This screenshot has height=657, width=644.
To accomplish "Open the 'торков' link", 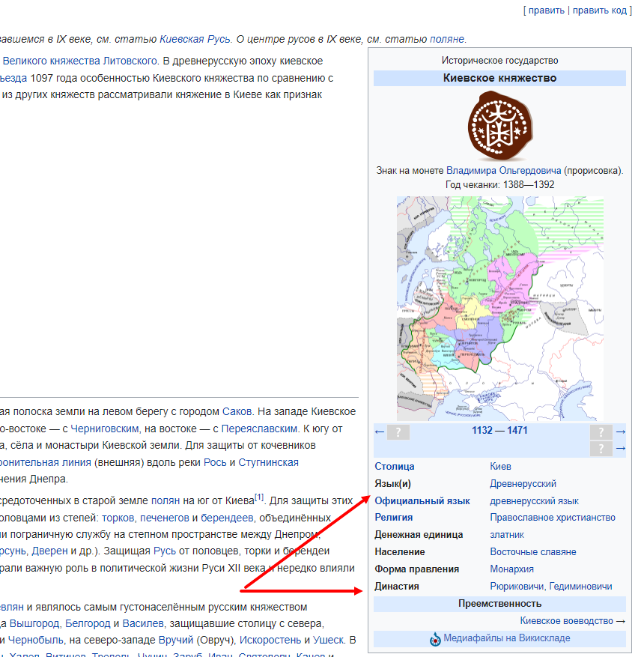I will (x=119, y=518).
